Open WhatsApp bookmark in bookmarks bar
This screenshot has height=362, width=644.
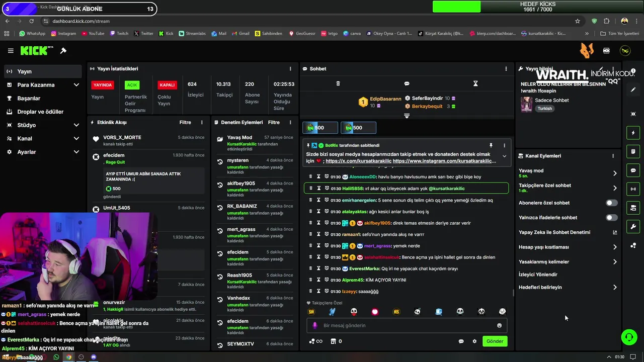click(32, 34)
